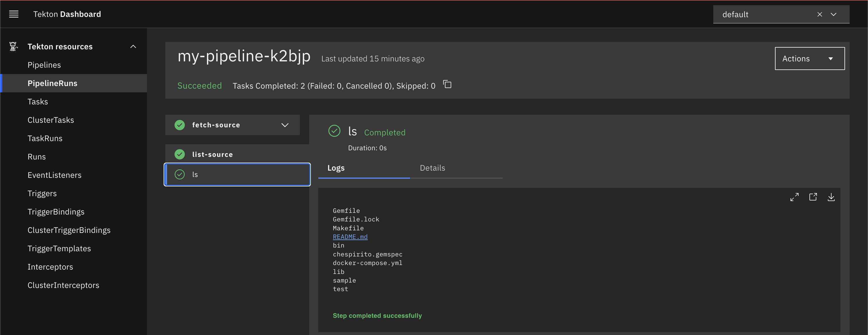Click the Tekton resources cat logo icon

(13, 46)
